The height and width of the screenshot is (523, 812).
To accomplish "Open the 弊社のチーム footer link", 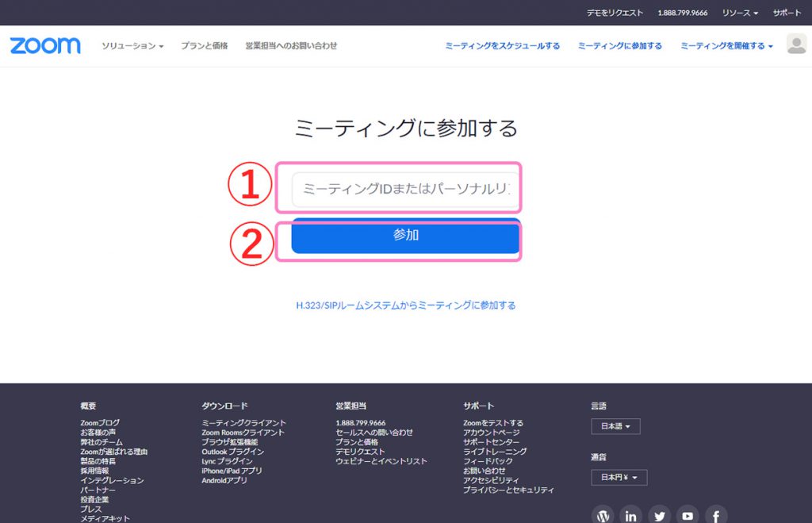I will tap(101, 442).
